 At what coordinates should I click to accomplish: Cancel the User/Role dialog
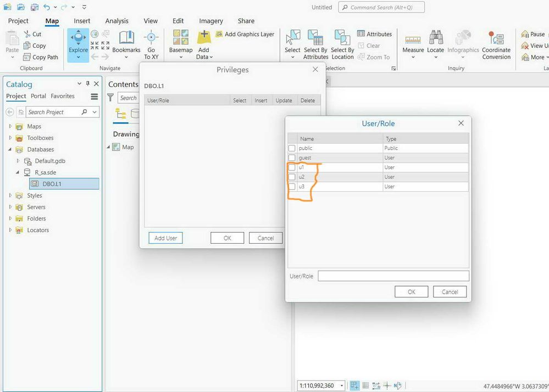point(450,292)
